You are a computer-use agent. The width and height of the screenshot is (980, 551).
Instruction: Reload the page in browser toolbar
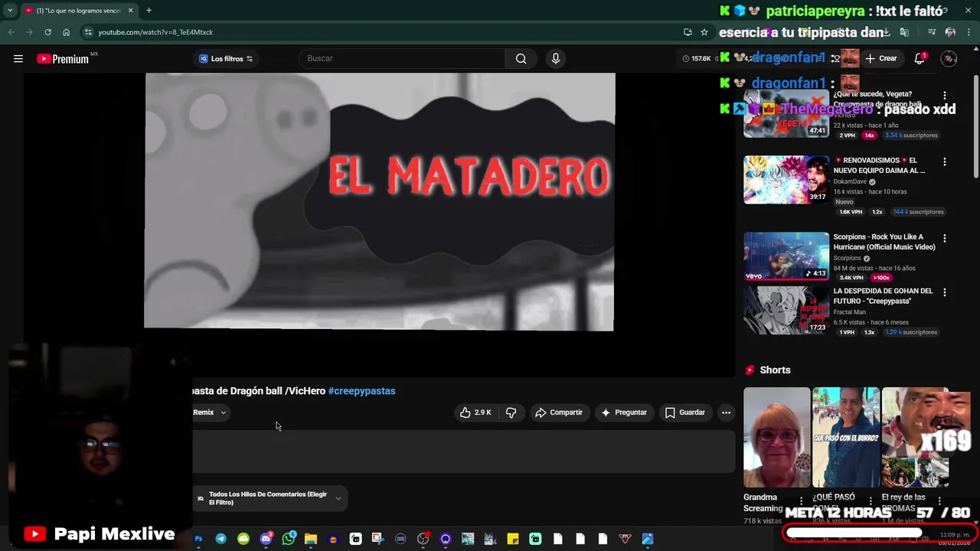[47, 32]
